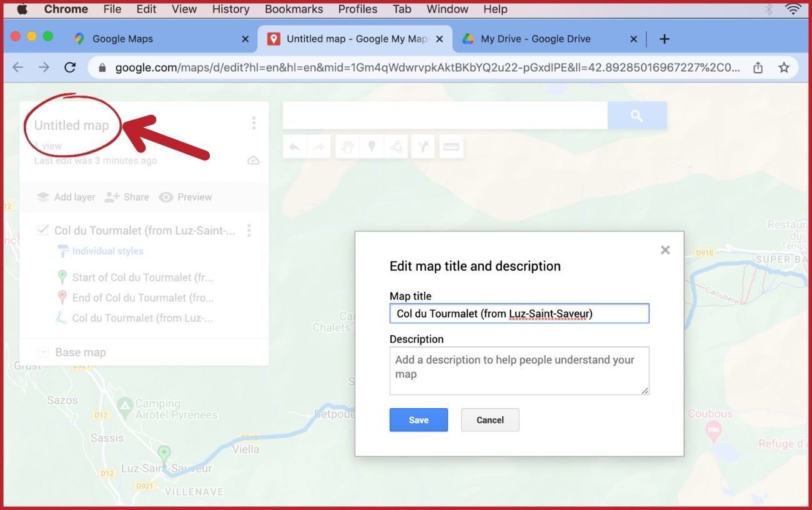Click the Save button in dialog
The width and height of the screenshot is (812, 510).
tap(418, 420)
